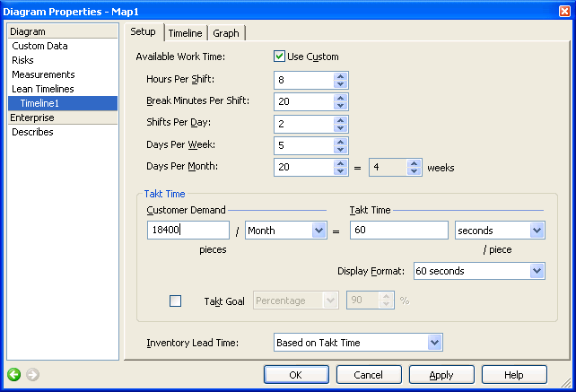Close the Diagram Properties dialog

point(562,10)
